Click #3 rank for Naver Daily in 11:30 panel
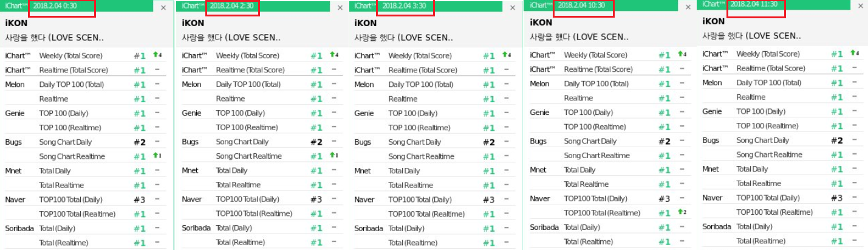The height and width of the screenshot is (250, 868). (836, 198)
